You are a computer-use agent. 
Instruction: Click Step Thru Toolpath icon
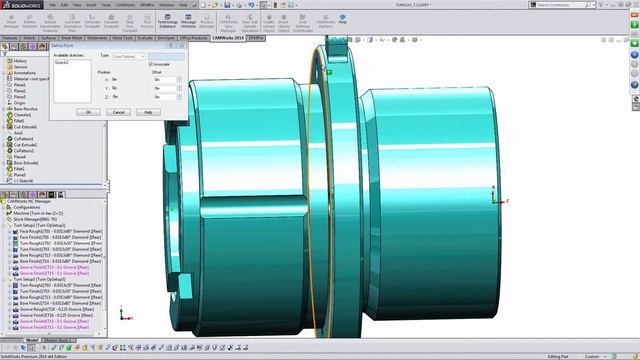click(x=130, y=23)
